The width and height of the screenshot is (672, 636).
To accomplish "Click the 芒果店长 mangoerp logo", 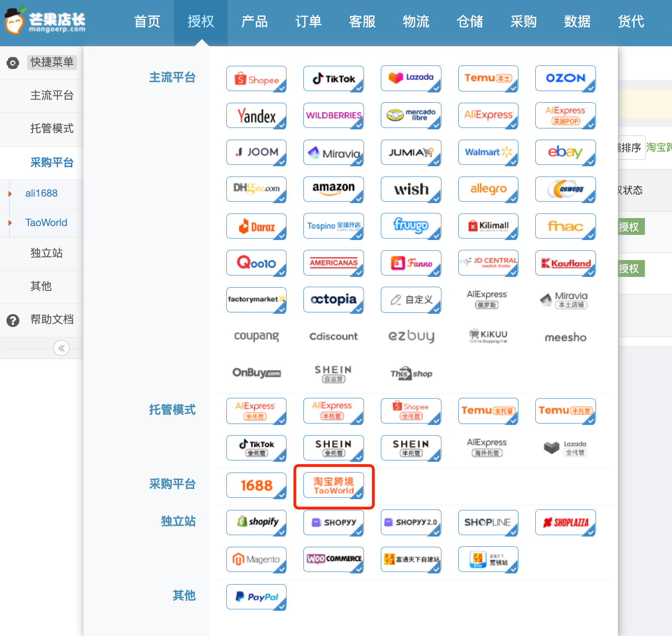I will coord(45,21).
